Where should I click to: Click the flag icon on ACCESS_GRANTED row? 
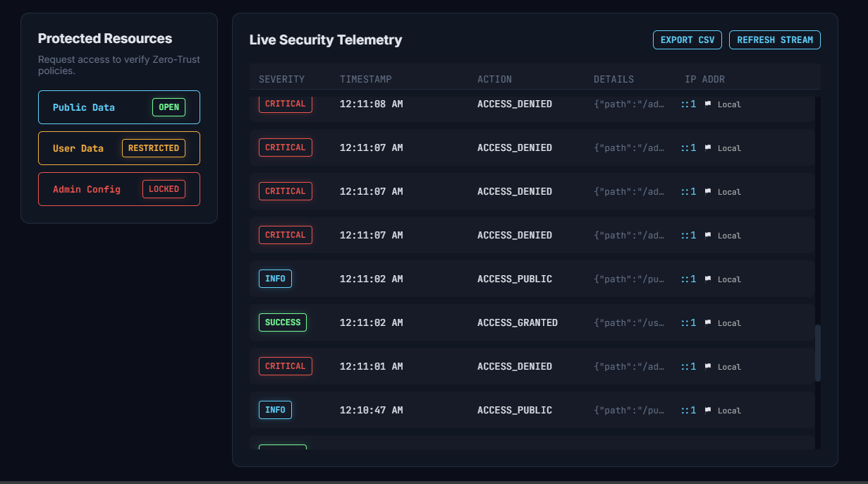(x=708, y=322)
